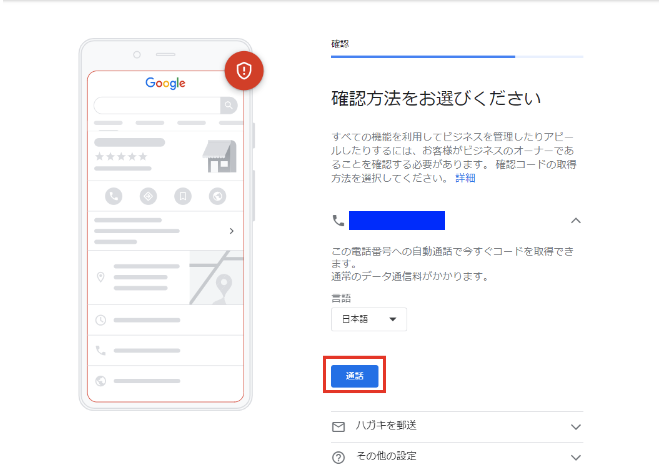Open the 詳細 link

[x=466, y=178]
